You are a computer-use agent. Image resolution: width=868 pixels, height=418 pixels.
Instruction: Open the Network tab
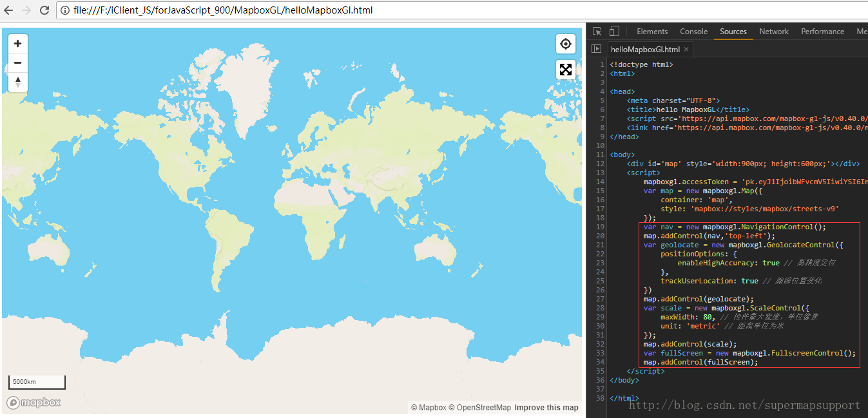[774, 32]
